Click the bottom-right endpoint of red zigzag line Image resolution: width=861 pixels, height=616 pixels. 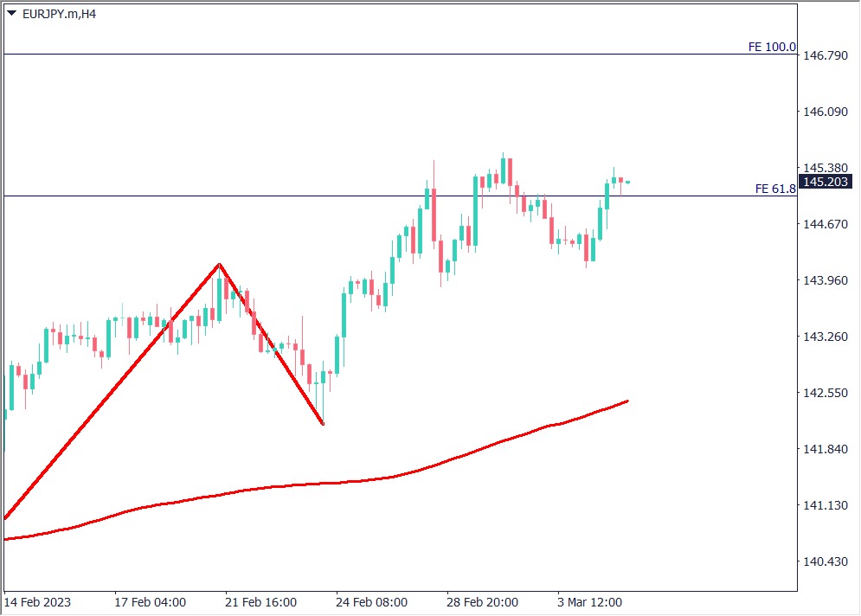tap(323, 424)
